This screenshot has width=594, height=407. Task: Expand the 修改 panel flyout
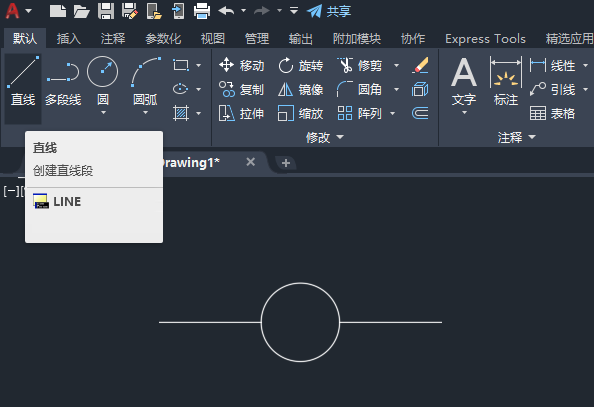(325, 137)
